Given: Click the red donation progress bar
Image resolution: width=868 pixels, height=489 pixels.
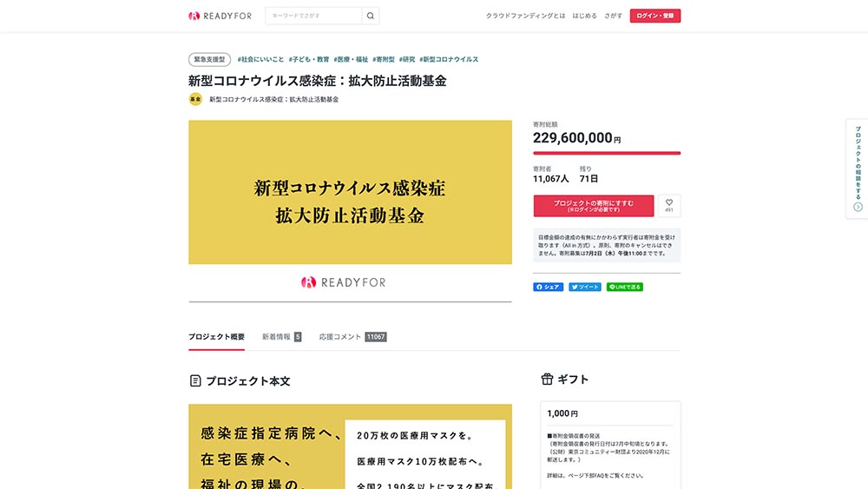Looking at the screenshot, I should [607, 153].
